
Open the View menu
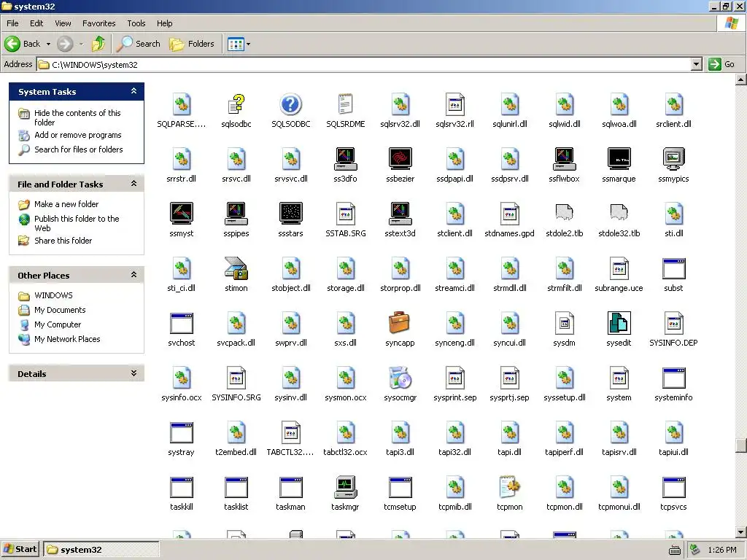tap(63, 23)
